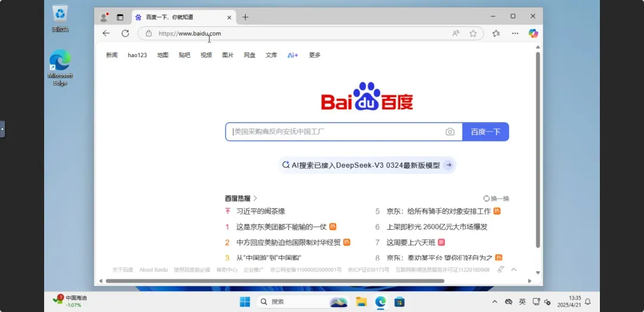Image resolution: width=644 pixels, height=312 pixels.
Task: Toggle the input language indicator 英
Action: 522,302
